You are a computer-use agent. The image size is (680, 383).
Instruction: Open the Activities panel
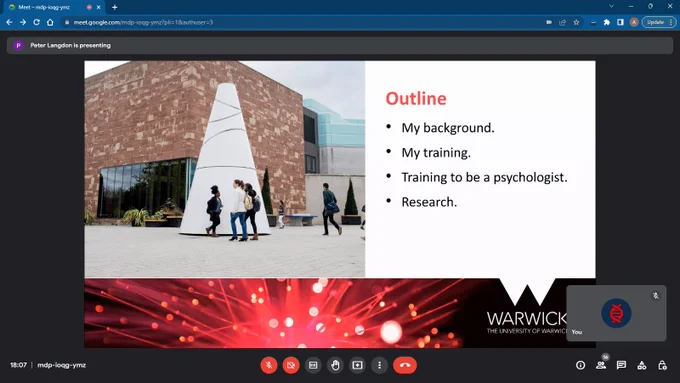(x=642, y=365)
